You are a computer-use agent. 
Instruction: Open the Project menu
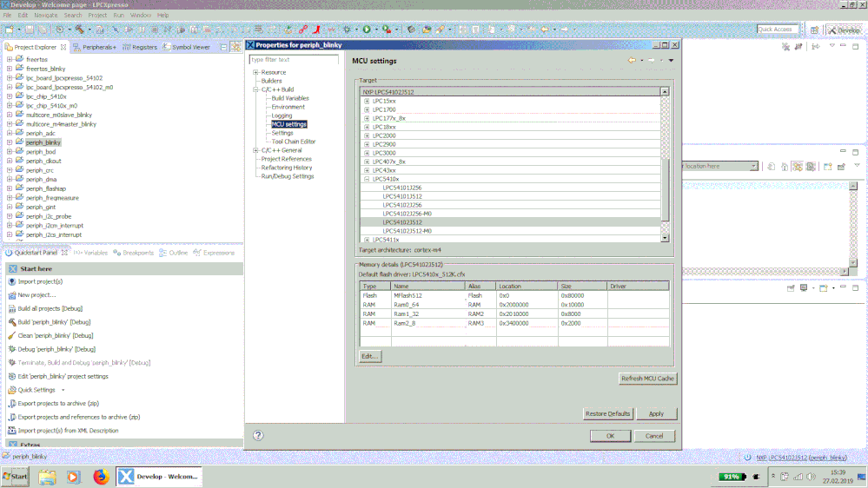coord(97,15)
